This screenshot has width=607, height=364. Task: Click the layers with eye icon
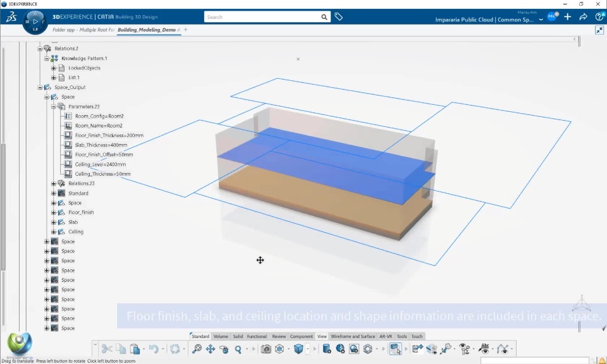click(x=432, y=349)
